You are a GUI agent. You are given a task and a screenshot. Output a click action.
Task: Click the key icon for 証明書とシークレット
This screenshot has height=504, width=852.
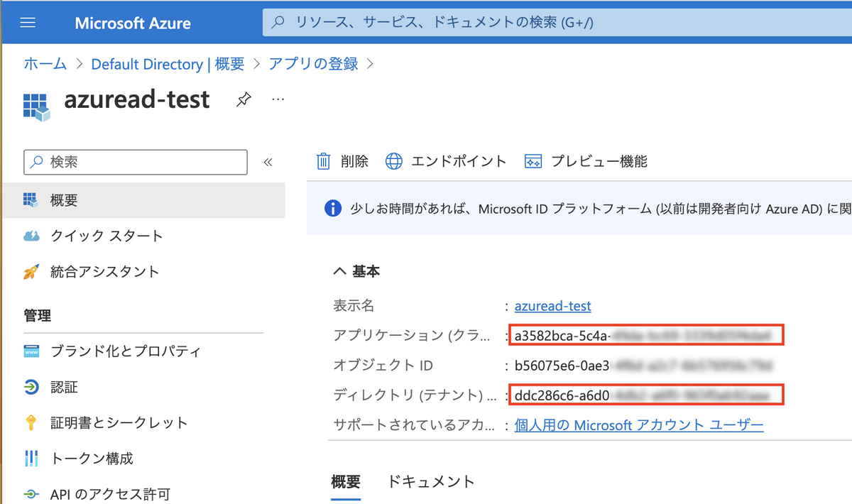[31, 422]
